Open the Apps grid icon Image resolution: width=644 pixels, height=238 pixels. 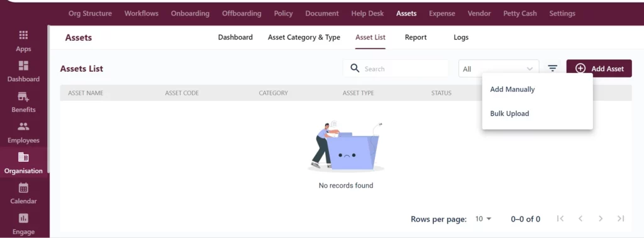pos(23,35)
